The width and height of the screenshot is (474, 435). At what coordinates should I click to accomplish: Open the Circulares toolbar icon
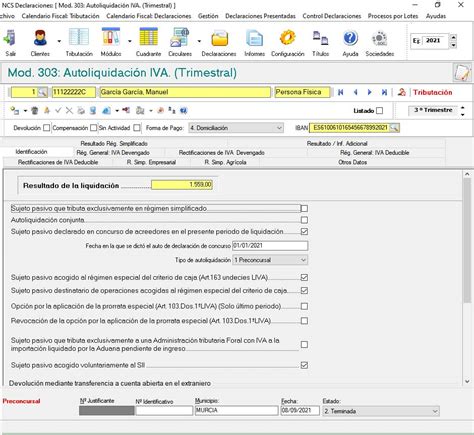180,37
